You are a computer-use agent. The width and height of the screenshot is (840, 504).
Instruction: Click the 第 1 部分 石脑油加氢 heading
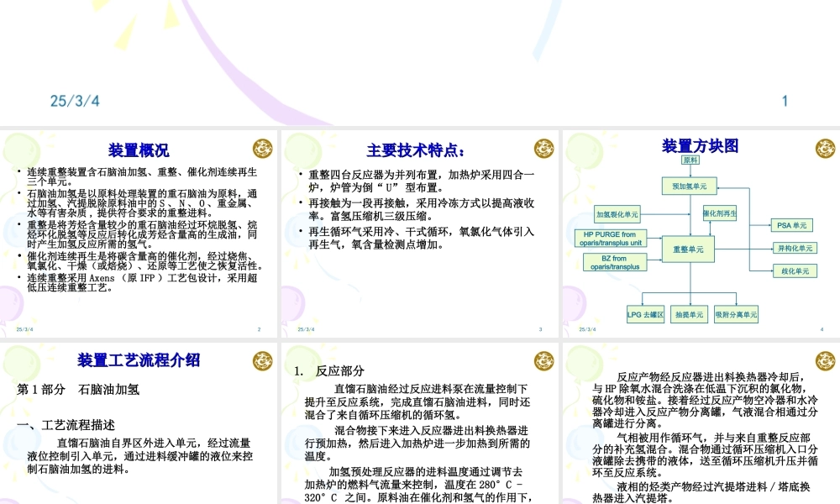[78, 390]
